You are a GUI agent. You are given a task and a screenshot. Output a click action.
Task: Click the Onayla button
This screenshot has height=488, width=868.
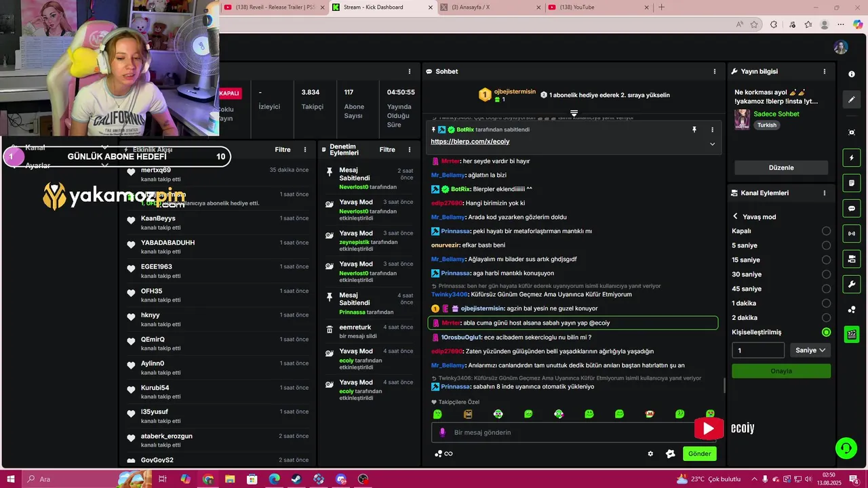pyautogui.click(x=781, y=371)
